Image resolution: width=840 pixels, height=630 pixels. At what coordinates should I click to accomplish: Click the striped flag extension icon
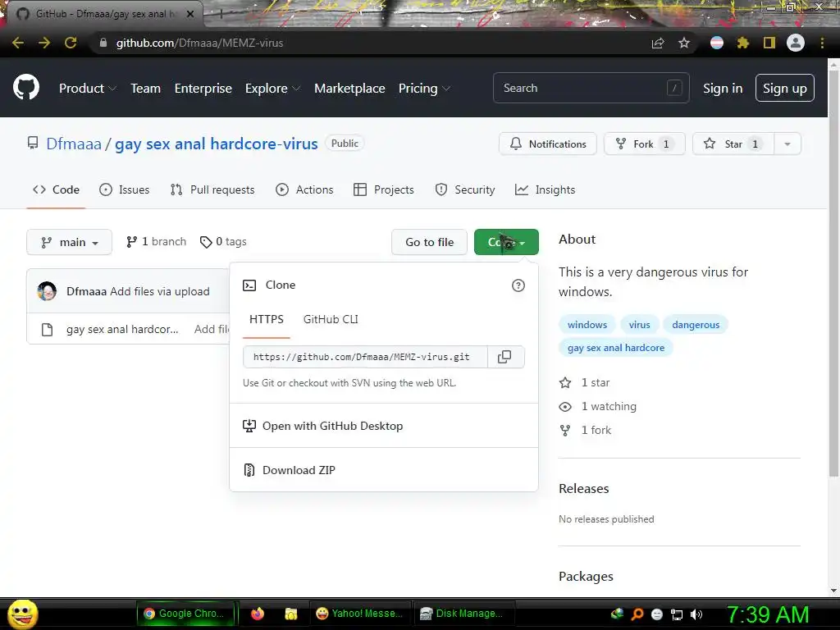[x=716, y=43]
